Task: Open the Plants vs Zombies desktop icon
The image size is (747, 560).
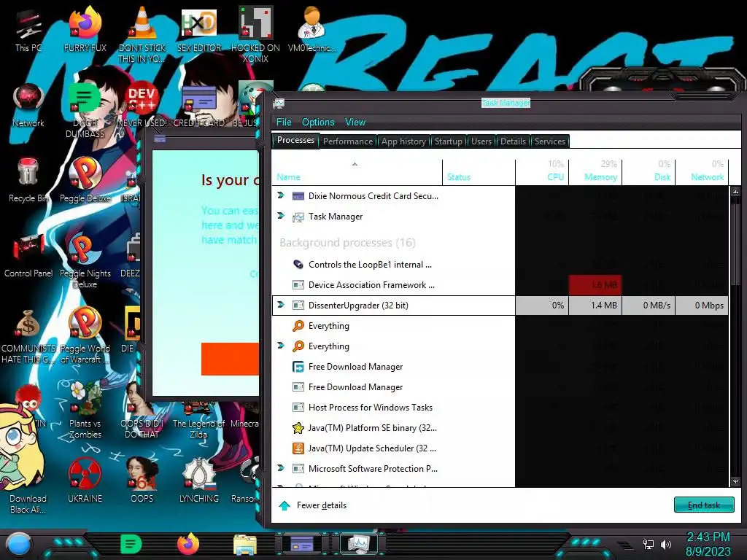Action: [85, 411]
